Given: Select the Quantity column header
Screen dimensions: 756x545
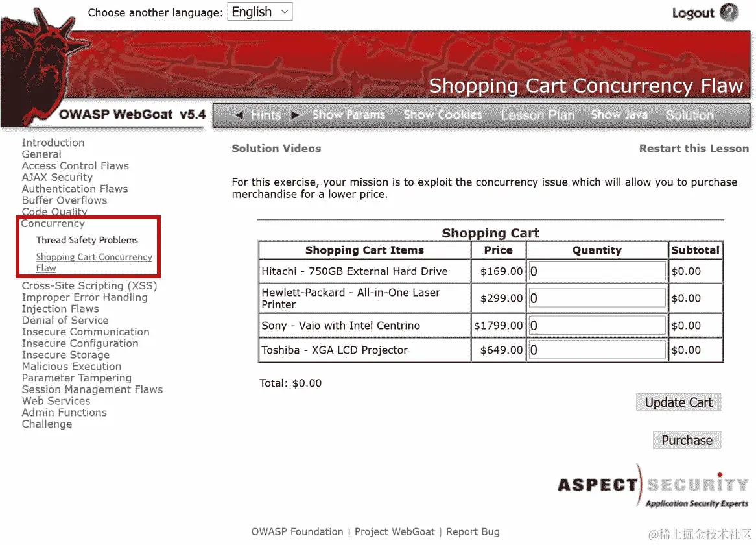Looking at the screenshot, I should click(x=597, y=250).
